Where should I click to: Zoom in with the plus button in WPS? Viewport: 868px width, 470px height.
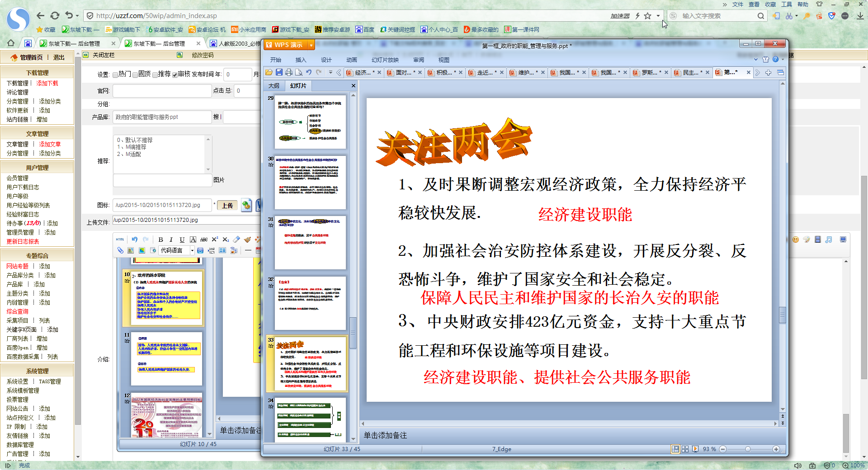click(776, 449)
